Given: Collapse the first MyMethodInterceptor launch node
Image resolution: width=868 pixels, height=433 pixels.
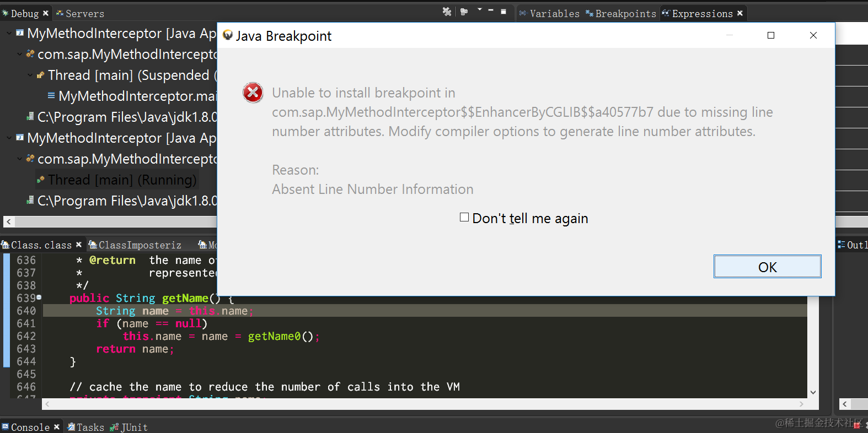Looking at the screenshot, I should click(x=9, y=34).
